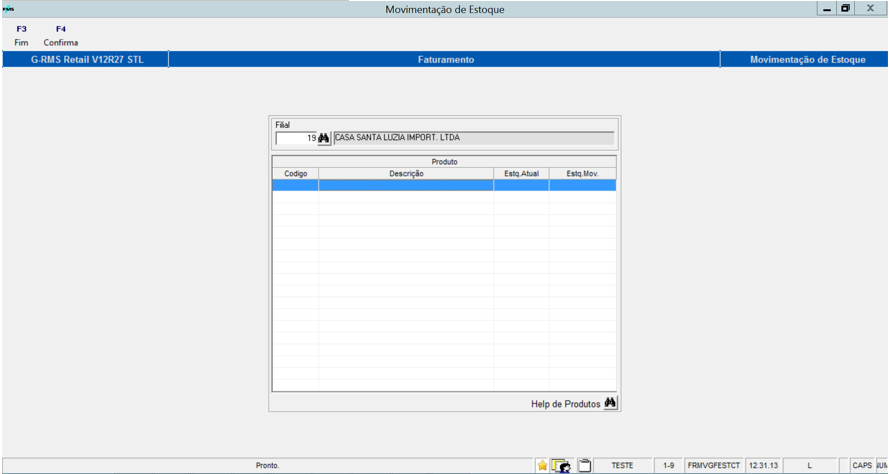Restore down the application window

click(x=845, y=9)
